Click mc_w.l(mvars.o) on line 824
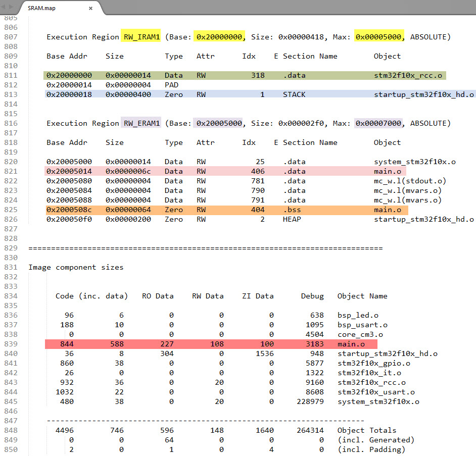Image resolution: width=476 pixels, height=456 pixels. click(408, 200)
